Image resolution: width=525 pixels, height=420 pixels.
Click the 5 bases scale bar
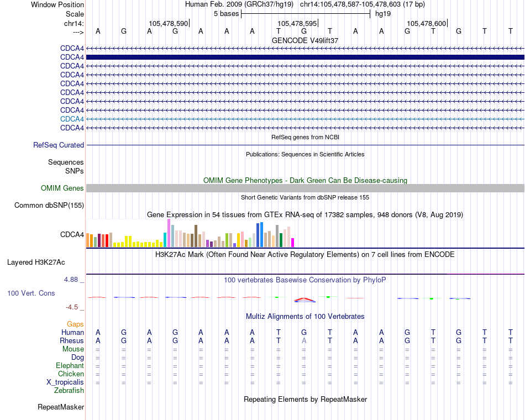point(306,14)
